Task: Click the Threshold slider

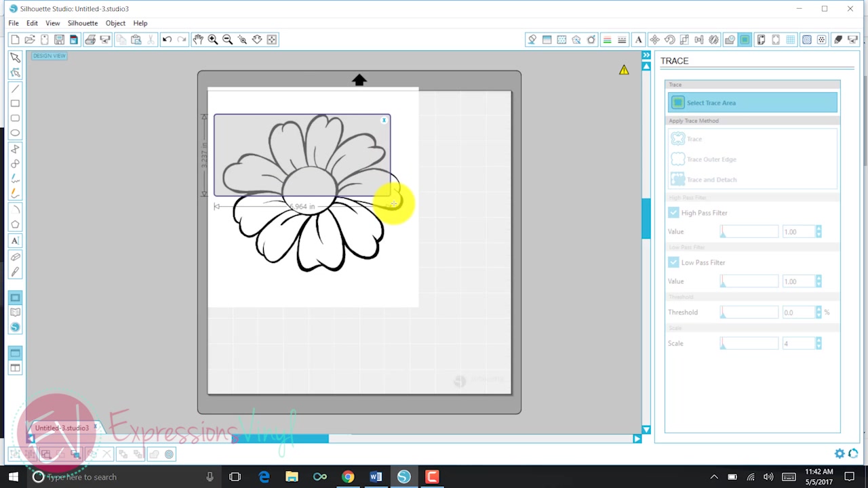Action: pyautogui.click(x=749, y=312)
